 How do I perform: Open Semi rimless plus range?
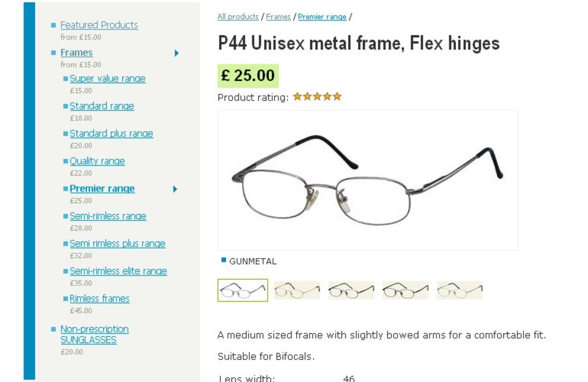click(x=117, y=244)
